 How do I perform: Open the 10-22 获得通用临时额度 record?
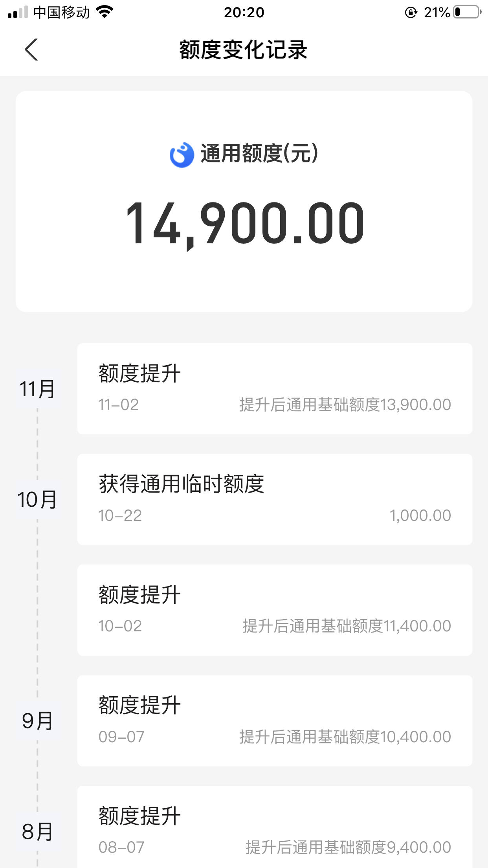[x=275, y=499]
